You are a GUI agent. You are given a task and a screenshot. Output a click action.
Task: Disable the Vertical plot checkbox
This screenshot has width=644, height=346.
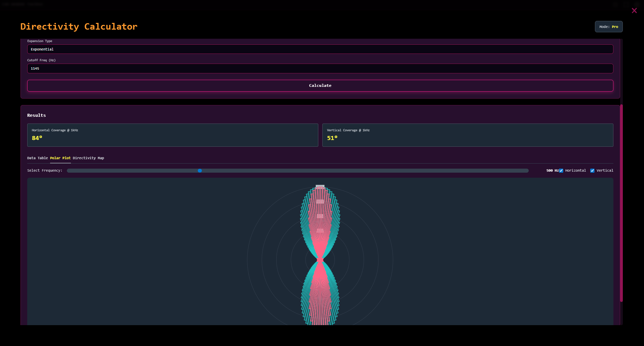[592, 171]
